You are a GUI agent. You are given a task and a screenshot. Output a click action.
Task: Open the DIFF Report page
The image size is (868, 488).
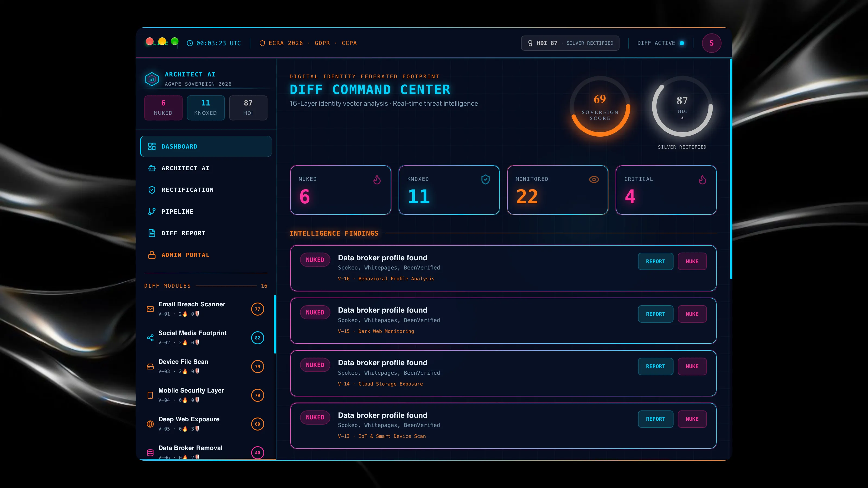pos(206,233)
